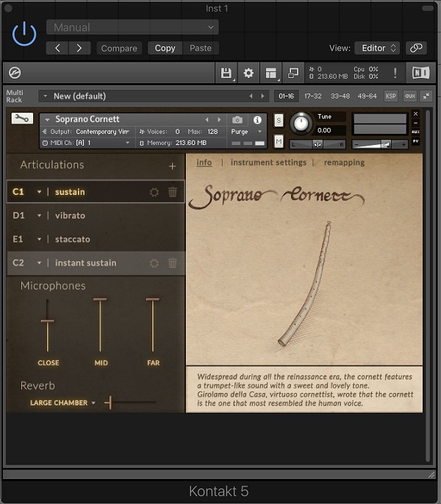This screenshot has width=441, height=504.
Task: Click the Copy button
Action: [x=165, y=49]
